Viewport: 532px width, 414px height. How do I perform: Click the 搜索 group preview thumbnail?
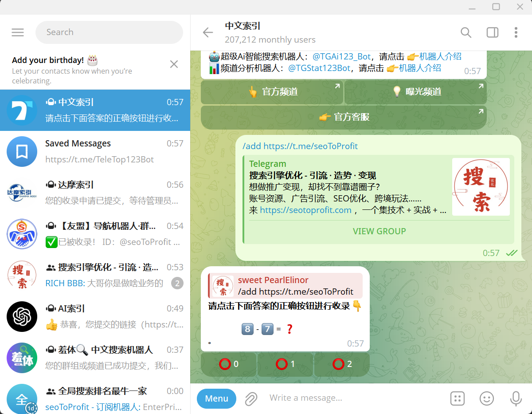tap(481, 187)
